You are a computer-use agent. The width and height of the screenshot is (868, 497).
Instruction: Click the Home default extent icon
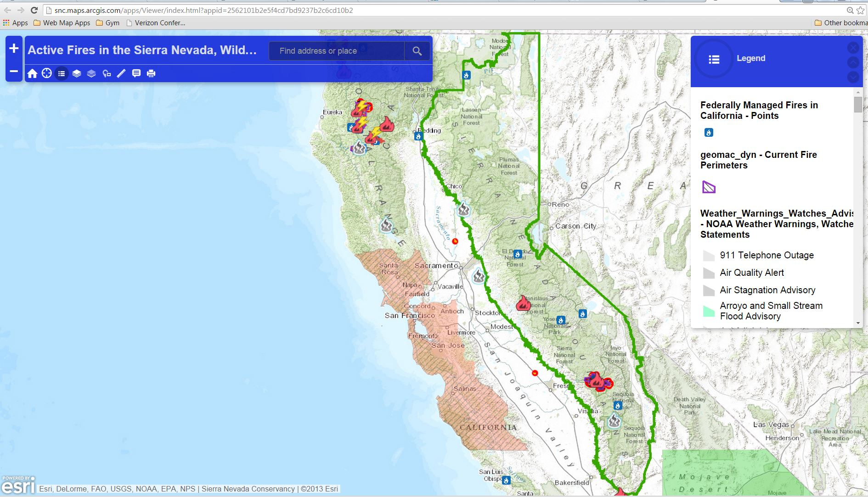(x=32, y=73)
